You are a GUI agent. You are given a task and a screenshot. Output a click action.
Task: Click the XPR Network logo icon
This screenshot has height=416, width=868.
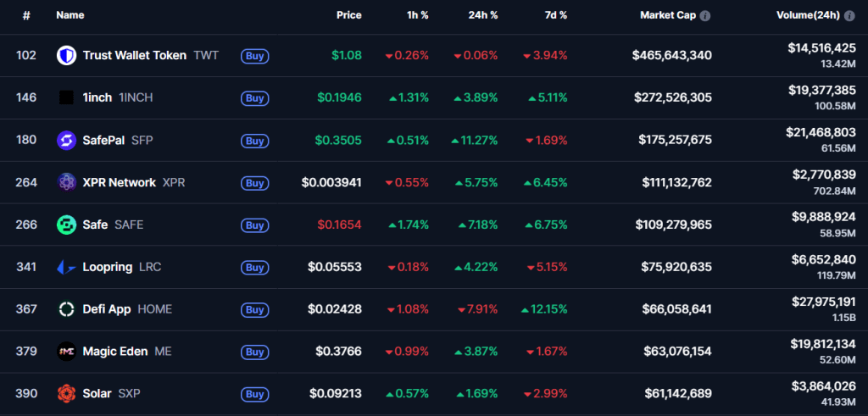[x=66, y=182]
